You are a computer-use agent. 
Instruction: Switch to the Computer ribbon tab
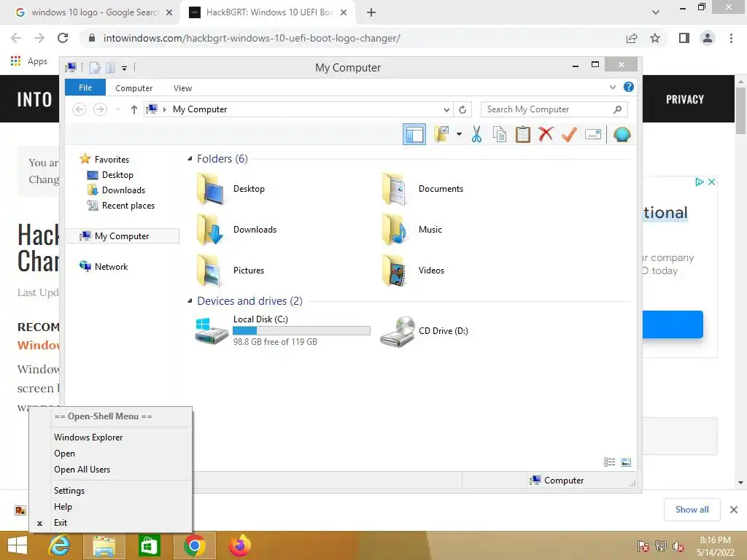(134, 88)
